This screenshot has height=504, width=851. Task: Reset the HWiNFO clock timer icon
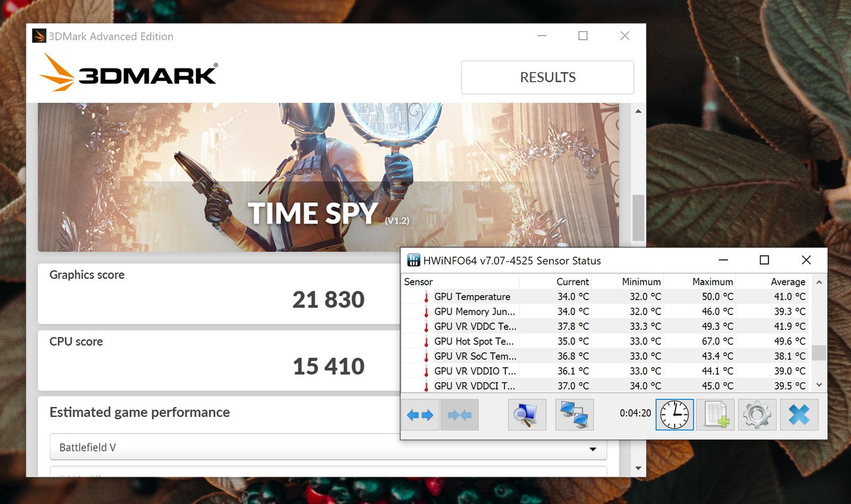coord(675,415)
